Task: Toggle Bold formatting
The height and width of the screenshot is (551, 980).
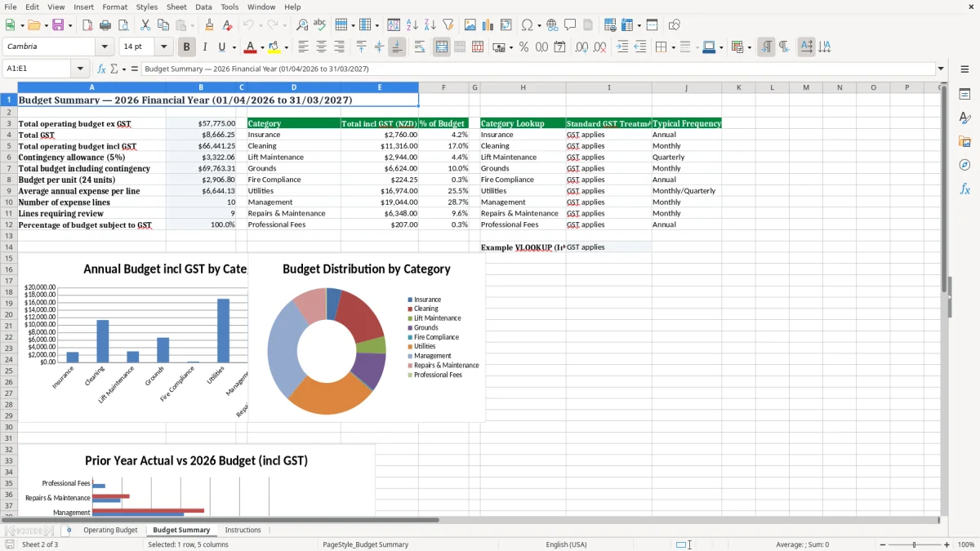Action: pyautogui.click(x=186, y=47)
